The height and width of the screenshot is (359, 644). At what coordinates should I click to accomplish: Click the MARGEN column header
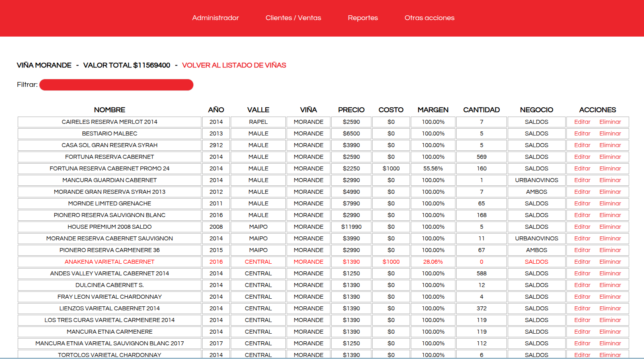(x=433, y=110)
